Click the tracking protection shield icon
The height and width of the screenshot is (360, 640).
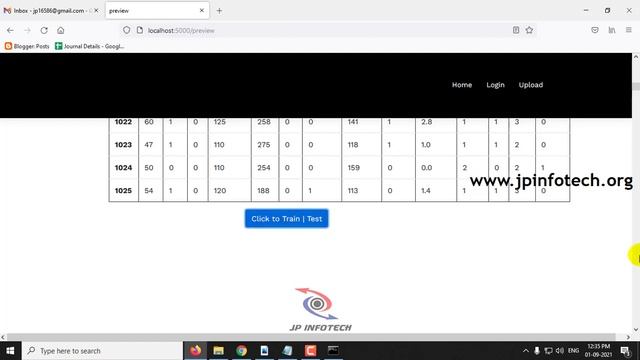pyautogui.click(x=127, y=30)
